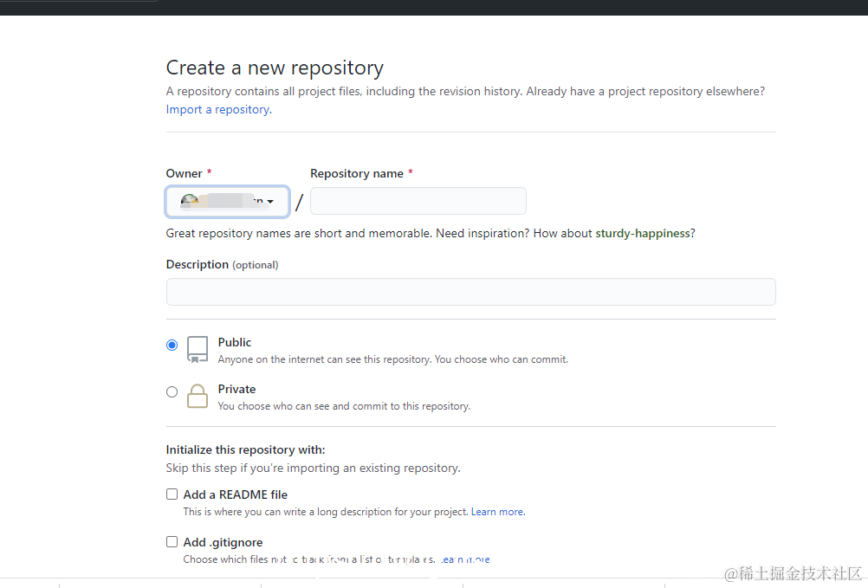
Task: Click the 'Create a new repository' heading
Action: click(275, 68)
